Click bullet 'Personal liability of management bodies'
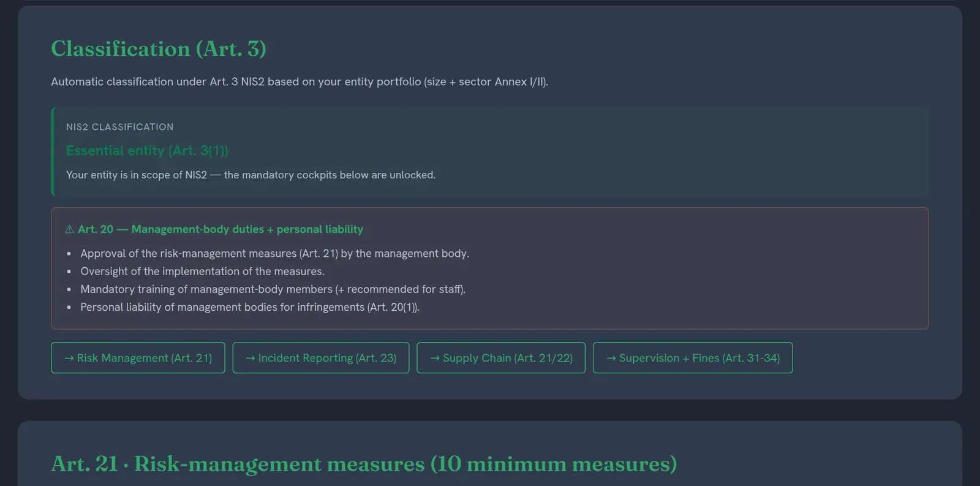Viewport: 980px width, 486px height. [250, 307]
